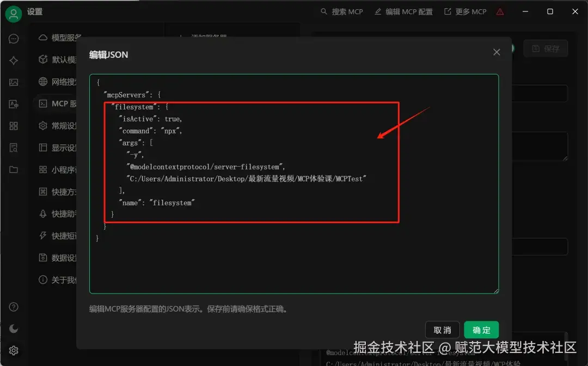Open the translation icon in the sidebar
The width and height of the screenshot is (588, 366).
point(14,104)
